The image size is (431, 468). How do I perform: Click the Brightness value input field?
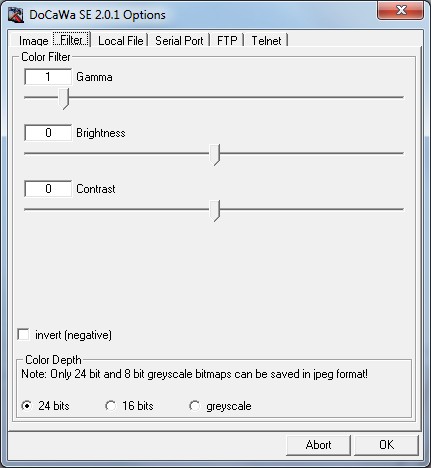48,133
